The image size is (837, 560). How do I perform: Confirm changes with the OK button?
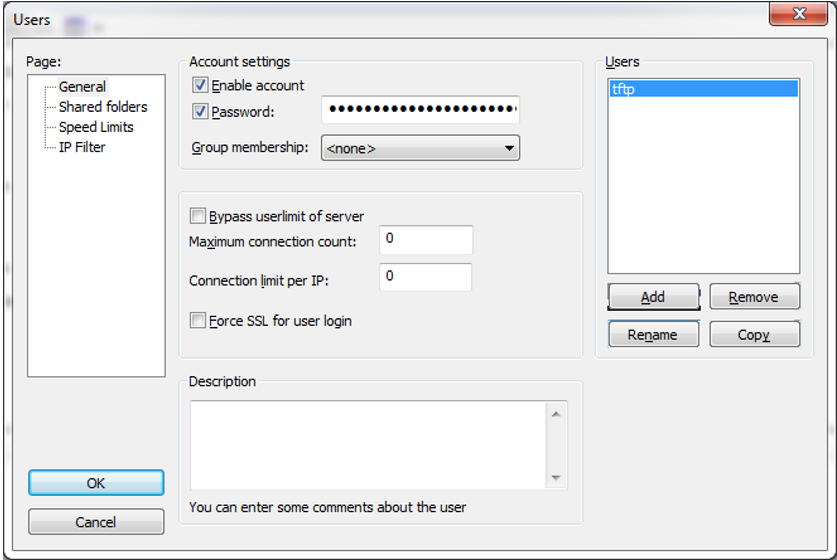pos(96,483)
